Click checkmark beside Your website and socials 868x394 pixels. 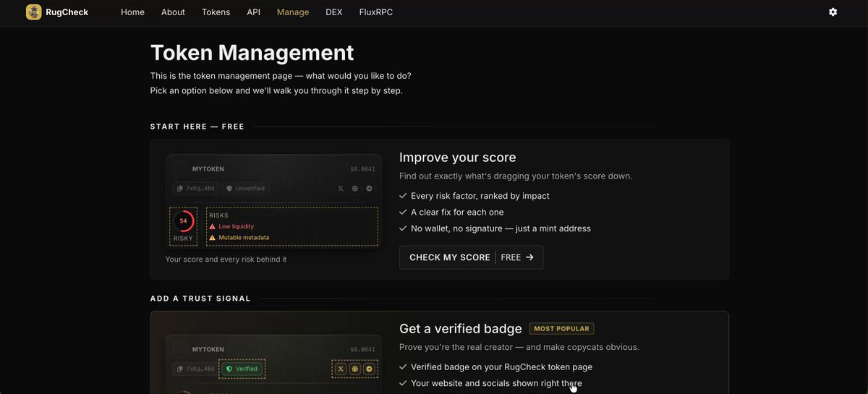click(403, 383)
